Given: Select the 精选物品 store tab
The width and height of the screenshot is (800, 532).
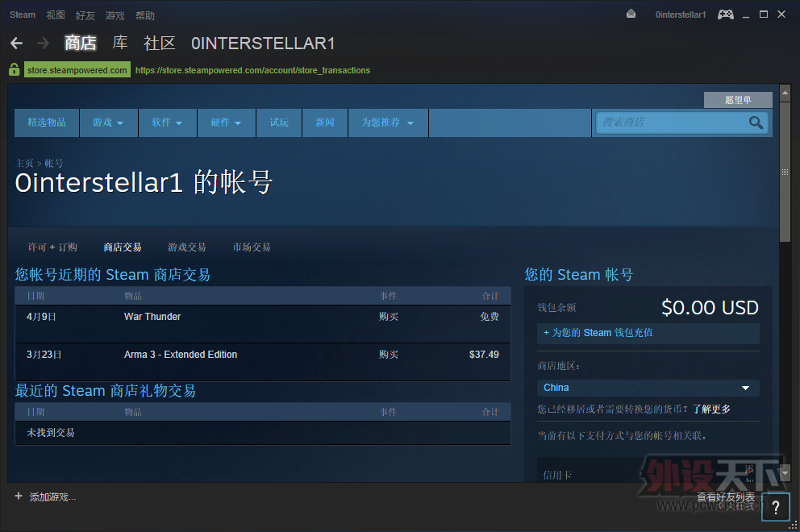Looking at the screenshot, I should pyautogui.click(x=47, y=123).
